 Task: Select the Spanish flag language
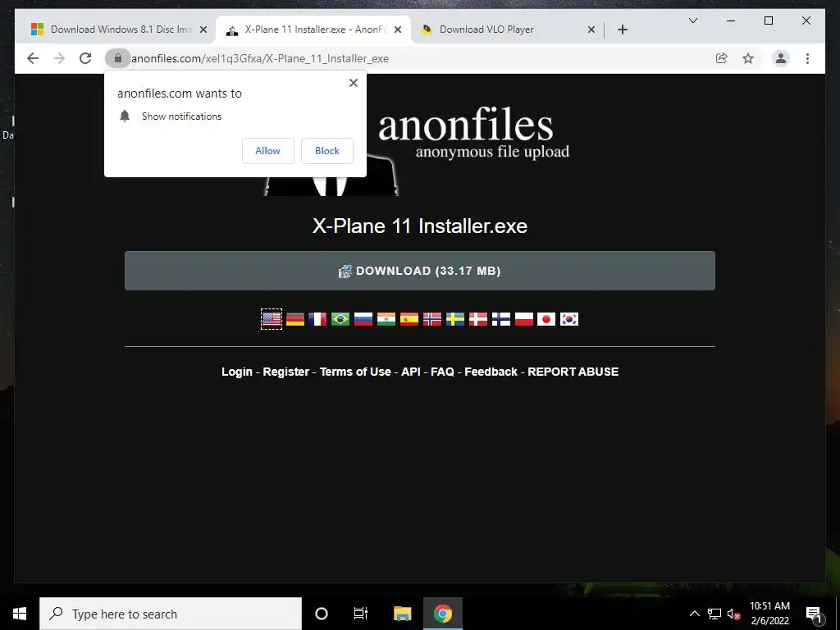click(x=409, y=319)
